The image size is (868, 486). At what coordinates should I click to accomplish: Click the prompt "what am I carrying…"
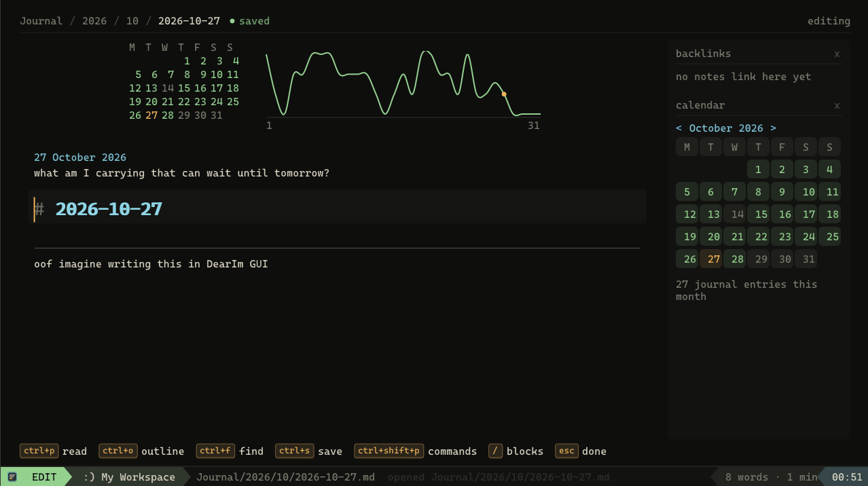click(x=182, y=173)
